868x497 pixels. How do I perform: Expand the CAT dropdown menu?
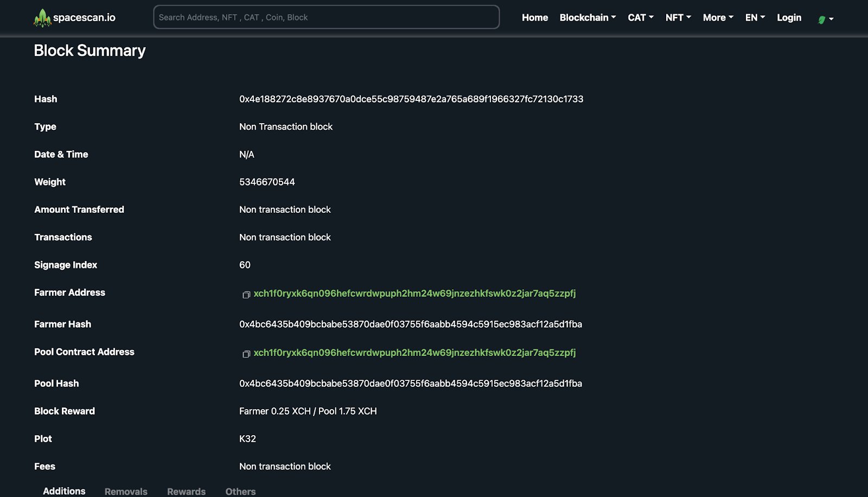click(x=641, y=17)
